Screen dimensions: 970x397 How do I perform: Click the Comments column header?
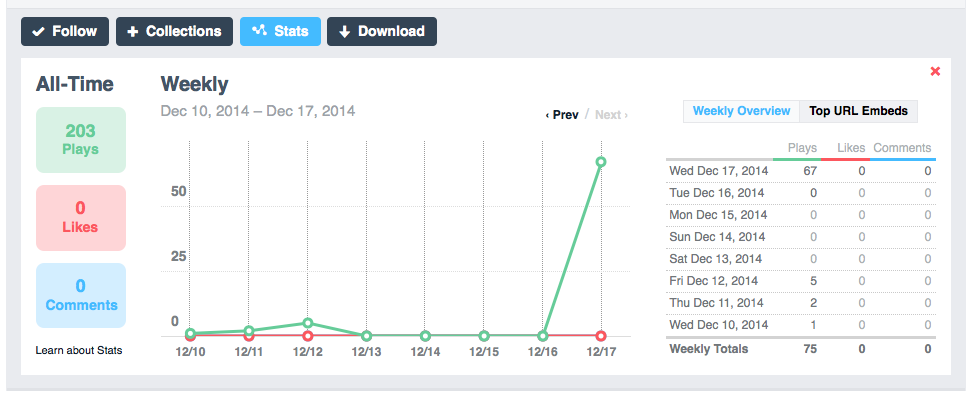(902, 148)
